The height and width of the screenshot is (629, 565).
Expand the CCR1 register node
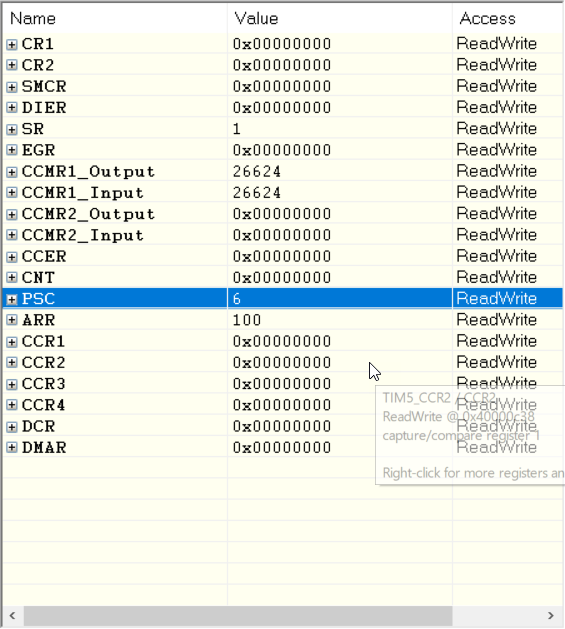[12, 342]
